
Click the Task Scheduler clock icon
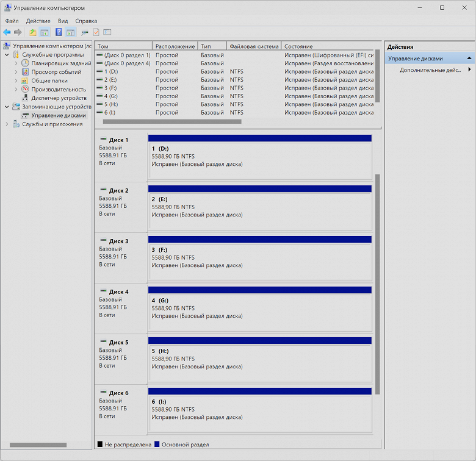(x=25, y=63)
